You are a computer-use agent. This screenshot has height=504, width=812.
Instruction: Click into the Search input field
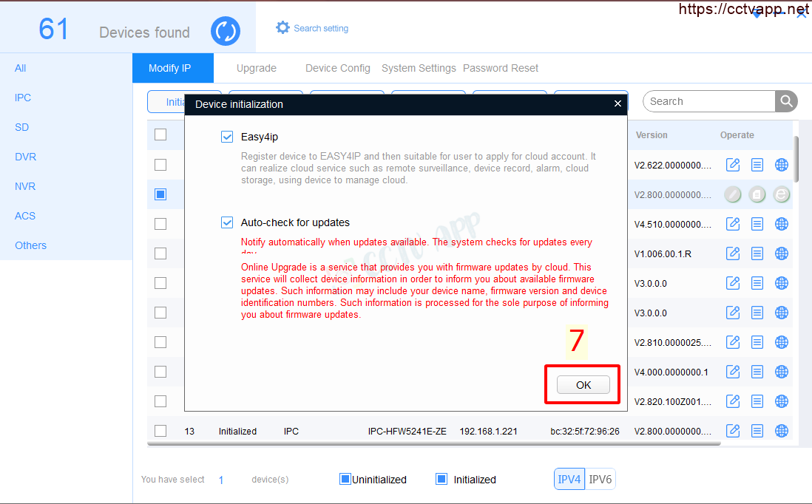[x=708, y=101]
